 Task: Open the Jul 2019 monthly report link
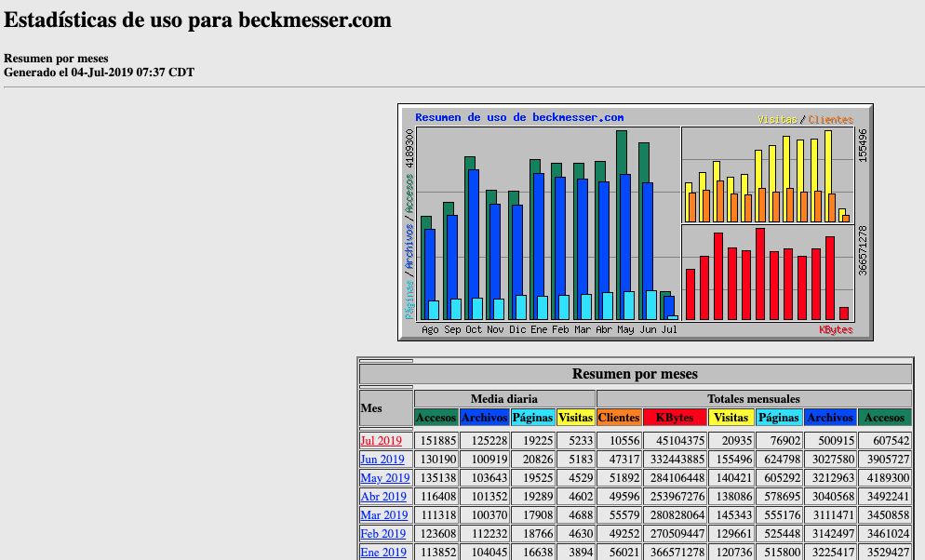[381, 441]
